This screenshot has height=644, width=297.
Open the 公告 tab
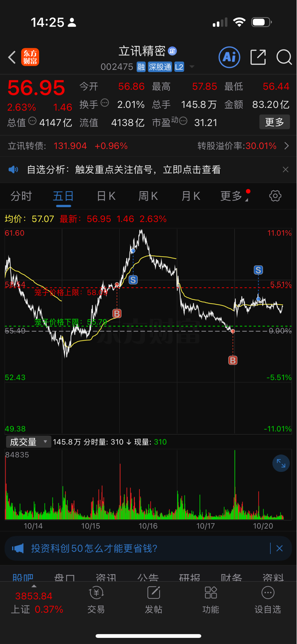click(x=148, y=577)
